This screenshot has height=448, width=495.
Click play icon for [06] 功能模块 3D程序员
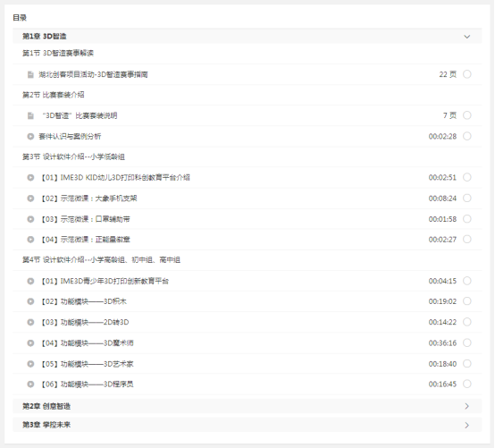(30, 385)
